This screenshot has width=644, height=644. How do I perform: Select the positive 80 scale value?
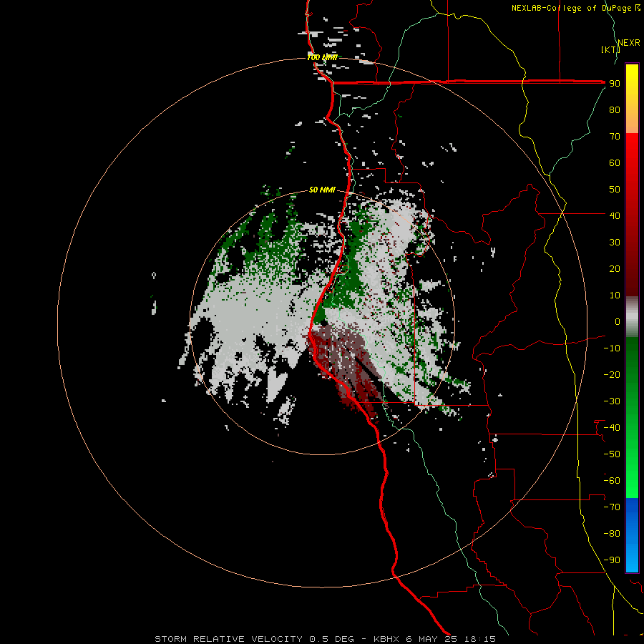click(x=615, y=109)
